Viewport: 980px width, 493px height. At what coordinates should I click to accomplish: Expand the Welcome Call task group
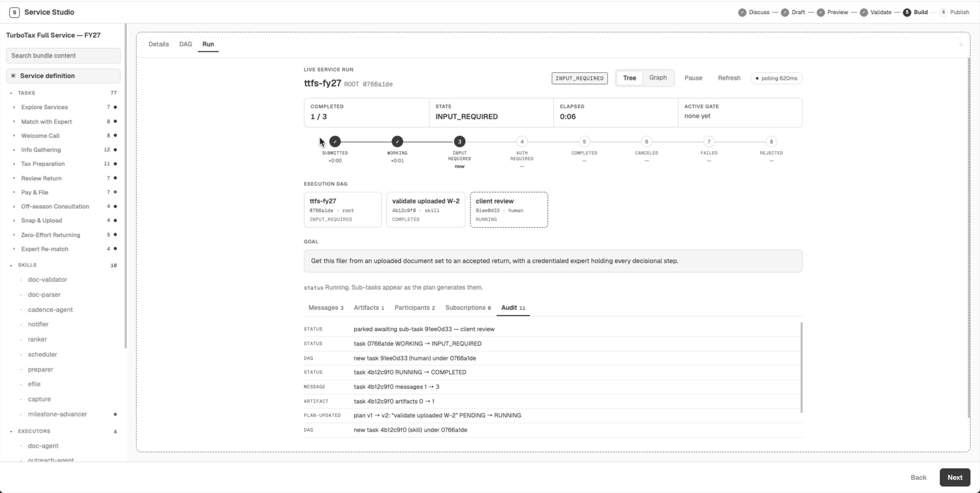[x=14, y=136]
